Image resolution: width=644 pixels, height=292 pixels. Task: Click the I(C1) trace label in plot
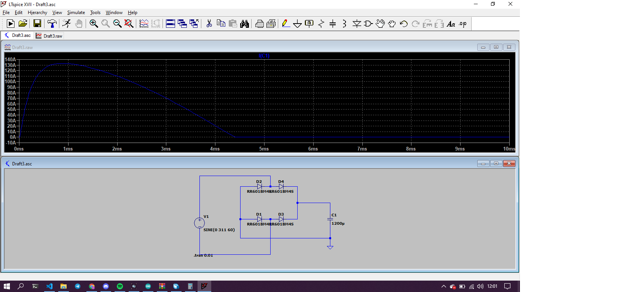pyautogui.click(x=264, y=56)
